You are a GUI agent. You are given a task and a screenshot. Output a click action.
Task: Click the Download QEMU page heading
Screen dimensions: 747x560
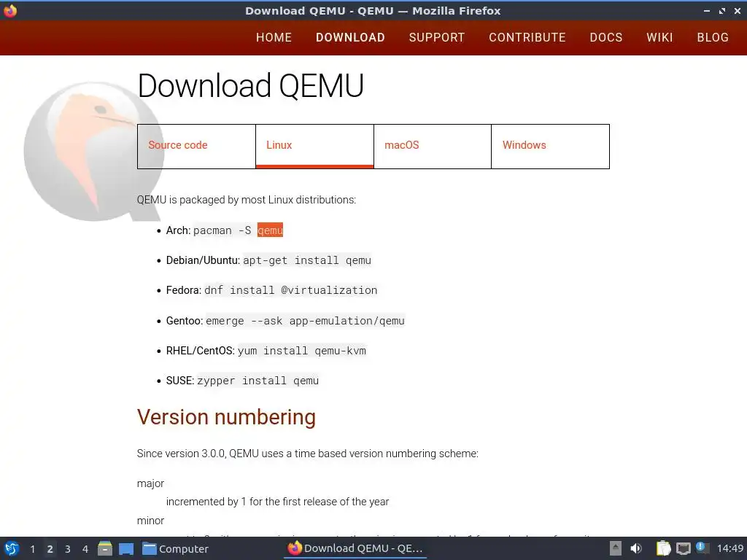[x=251, y=86]
